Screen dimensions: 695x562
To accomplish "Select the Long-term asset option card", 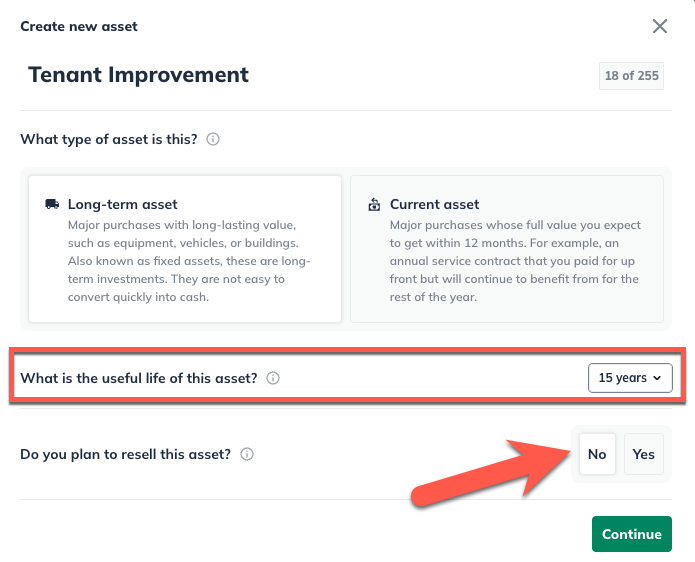I will (x=185, y=249).
